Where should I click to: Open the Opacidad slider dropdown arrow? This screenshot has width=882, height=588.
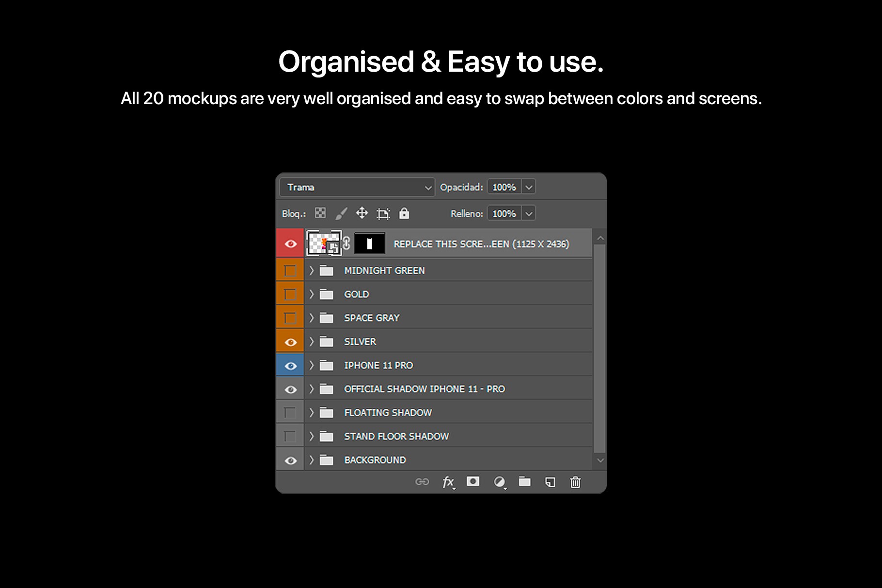529,187
